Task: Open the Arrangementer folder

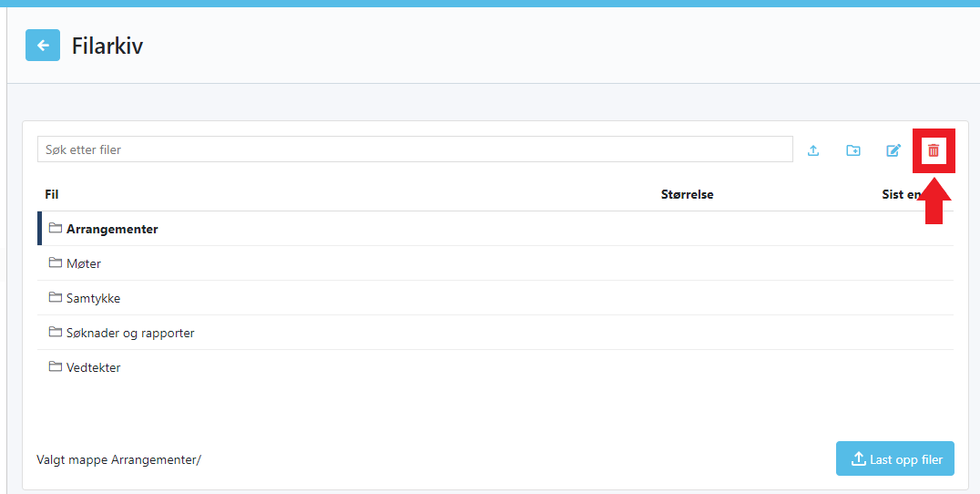Action: pyautogui.click(x=112, y=230)
